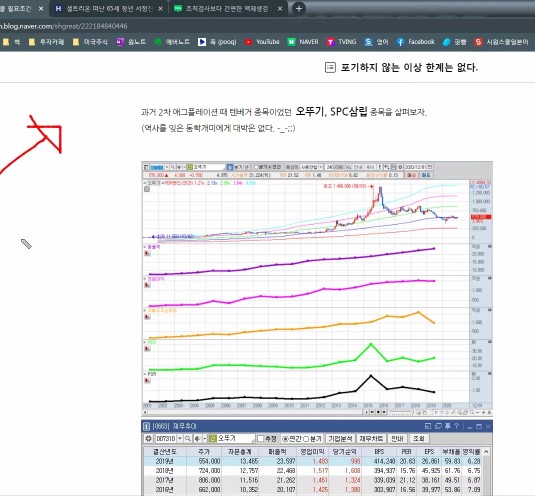Click the gear icon in the chart toolbar
The height and width of the screenshot is (496, 535).
[x=400, y=167]
